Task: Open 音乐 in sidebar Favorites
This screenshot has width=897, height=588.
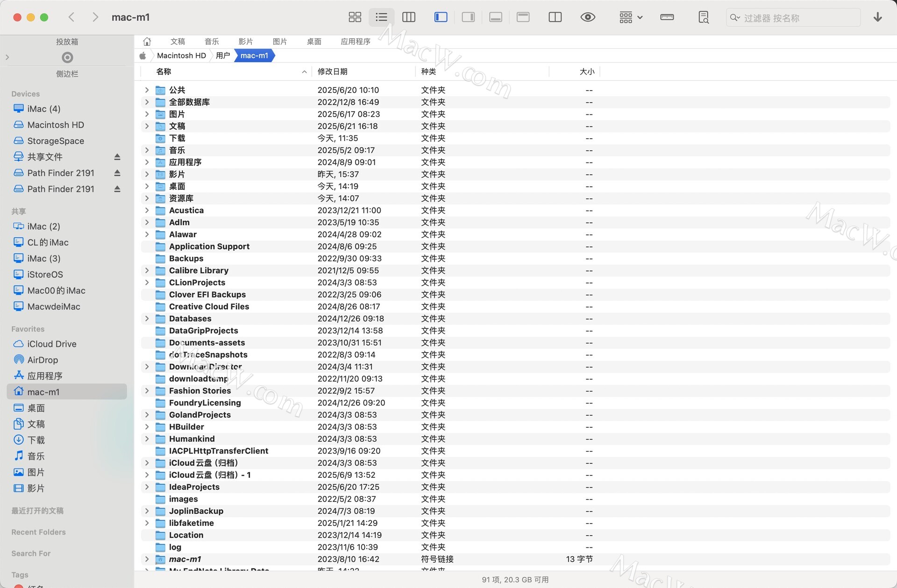Action: click(x=36, y=456)
